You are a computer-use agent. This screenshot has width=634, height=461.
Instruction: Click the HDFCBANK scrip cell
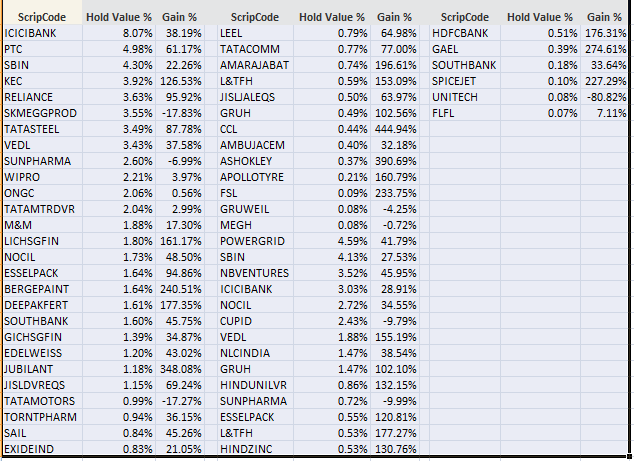(x=462, y=33)
